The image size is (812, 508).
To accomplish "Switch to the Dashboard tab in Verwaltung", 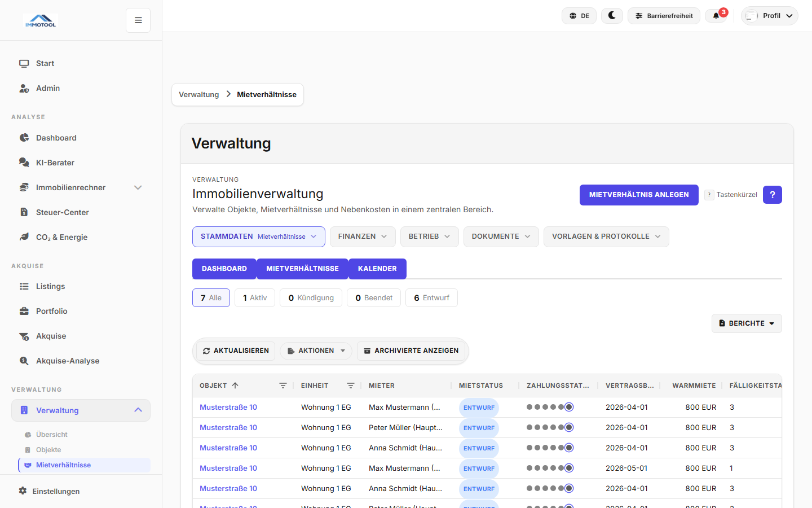I will (224, 269).
